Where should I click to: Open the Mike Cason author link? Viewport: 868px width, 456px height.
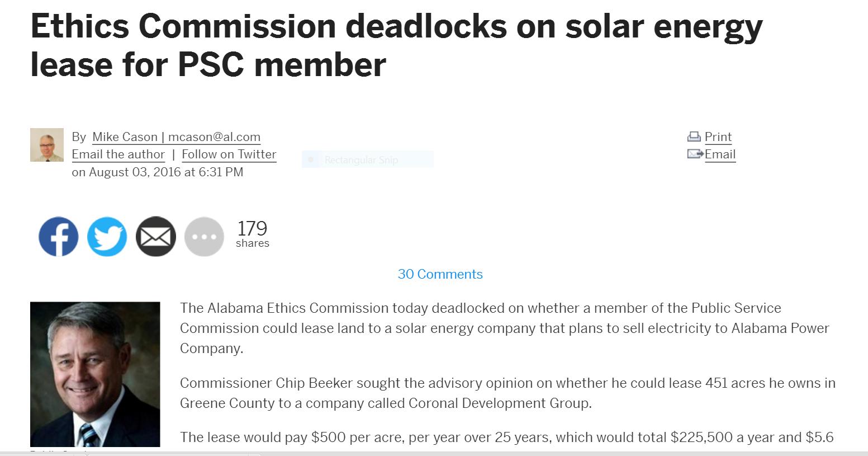click(x=176, y=137)
